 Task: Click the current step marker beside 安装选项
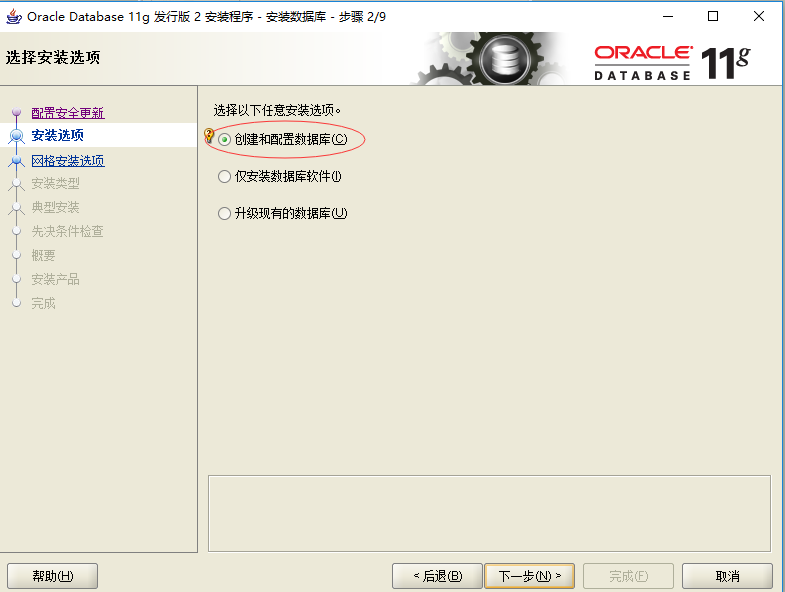[17, 135]
